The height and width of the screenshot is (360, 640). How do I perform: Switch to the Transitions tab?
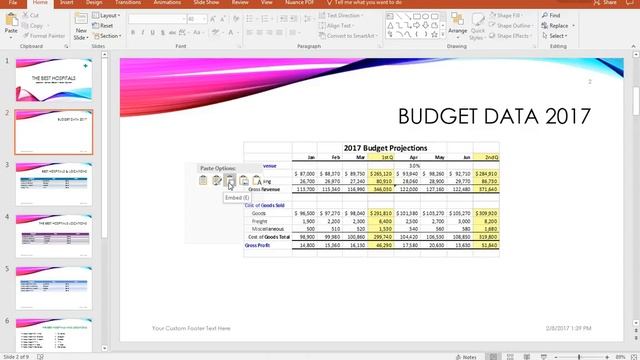(128, 2)
